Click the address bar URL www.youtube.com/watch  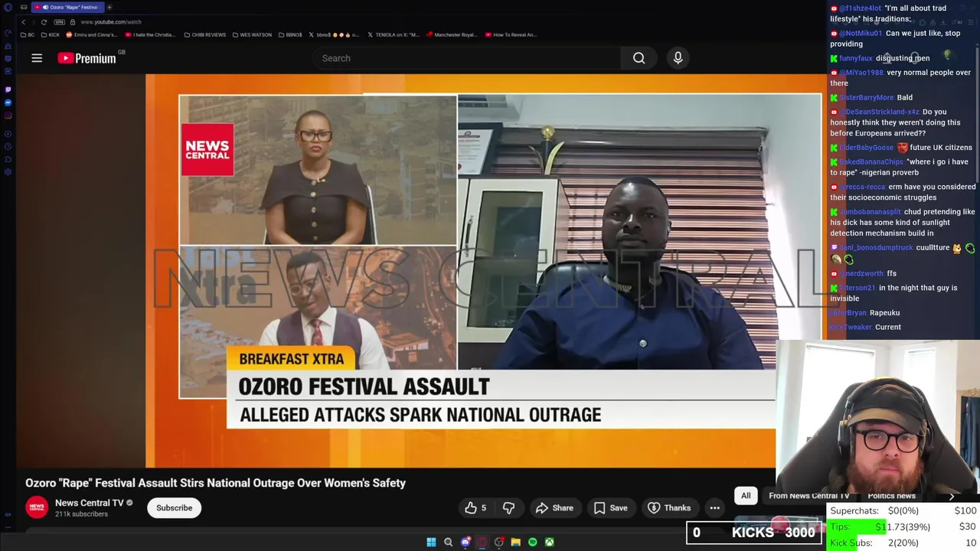(x=111, y=22)
